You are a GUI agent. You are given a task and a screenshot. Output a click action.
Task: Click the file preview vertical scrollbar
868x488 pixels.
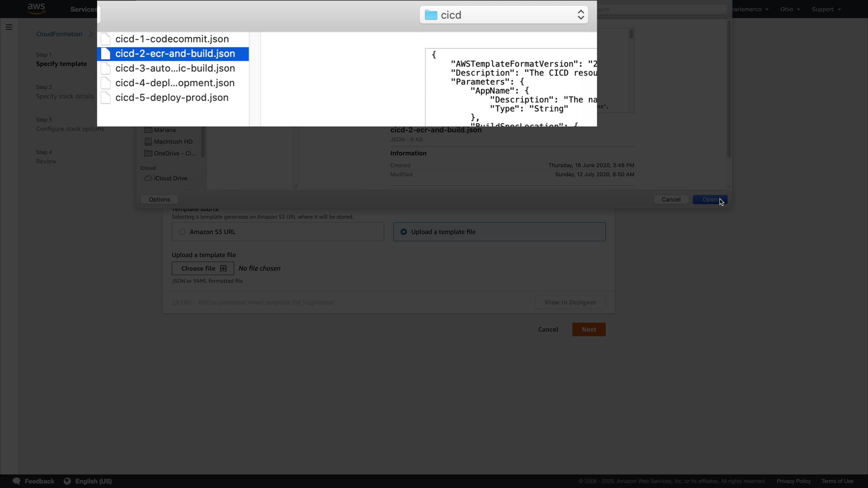pos(631,34)
